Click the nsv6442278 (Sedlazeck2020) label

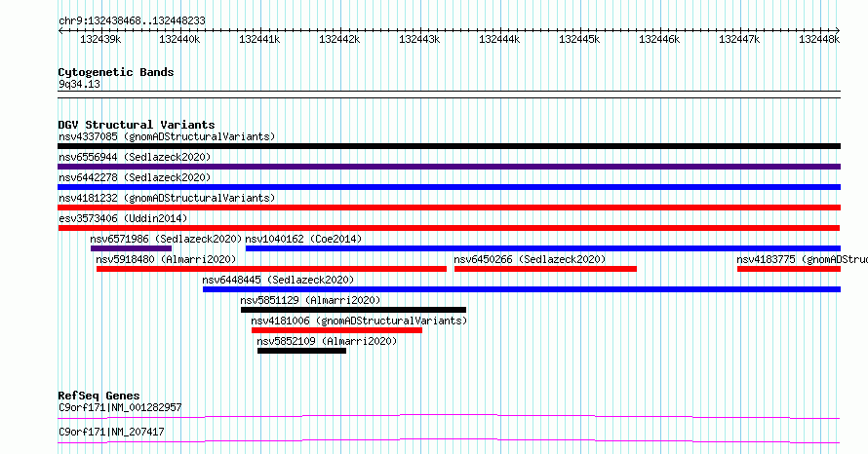[135, 177]
